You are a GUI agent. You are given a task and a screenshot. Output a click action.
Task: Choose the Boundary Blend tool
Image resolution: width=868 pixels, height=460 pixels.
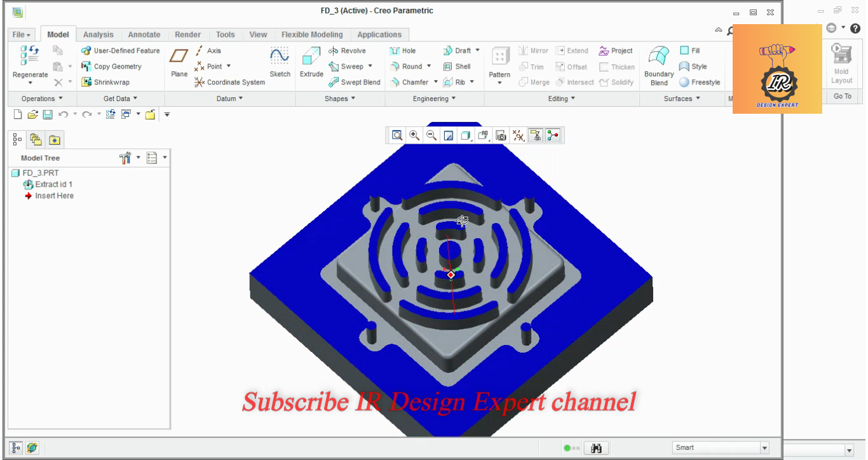click(x=659, y=65)
